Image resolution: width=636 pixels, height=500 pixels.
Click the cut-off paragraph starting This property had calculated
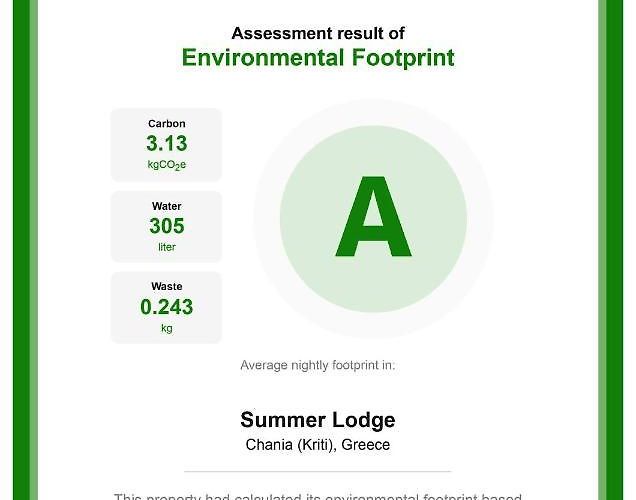(x=318, y=496)
